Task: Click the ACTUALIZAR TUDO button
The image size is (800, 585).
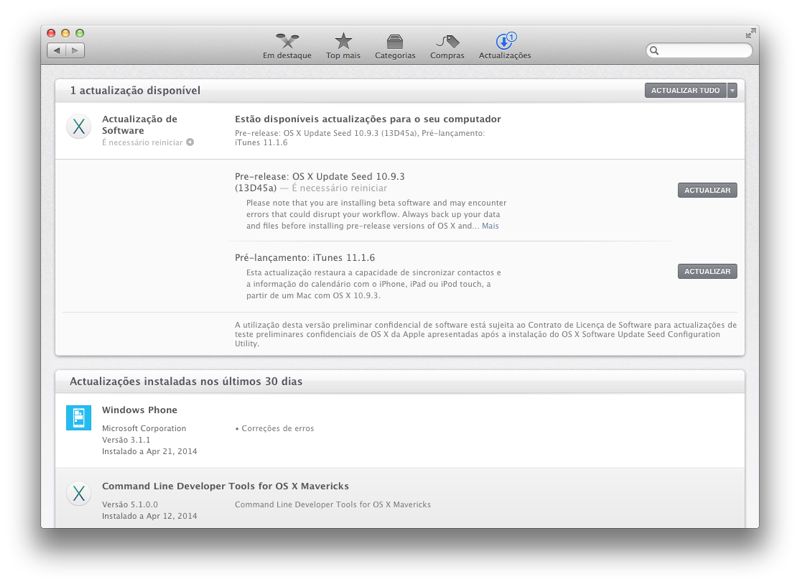Action: pos(685,90)
